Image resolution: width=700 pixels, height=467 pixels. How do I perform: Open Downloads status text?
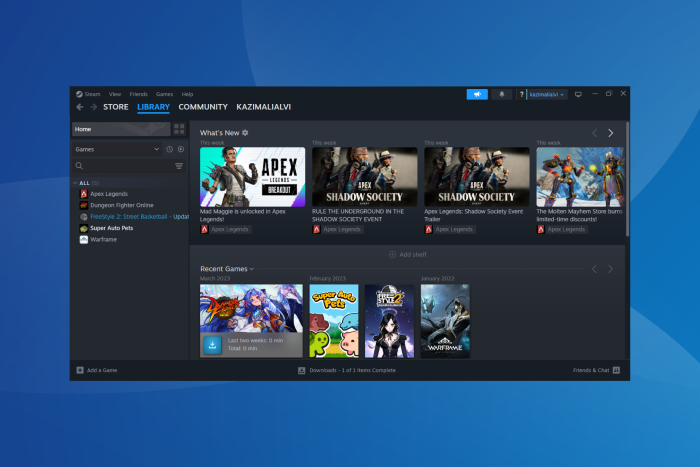click(x=352, y=370)
